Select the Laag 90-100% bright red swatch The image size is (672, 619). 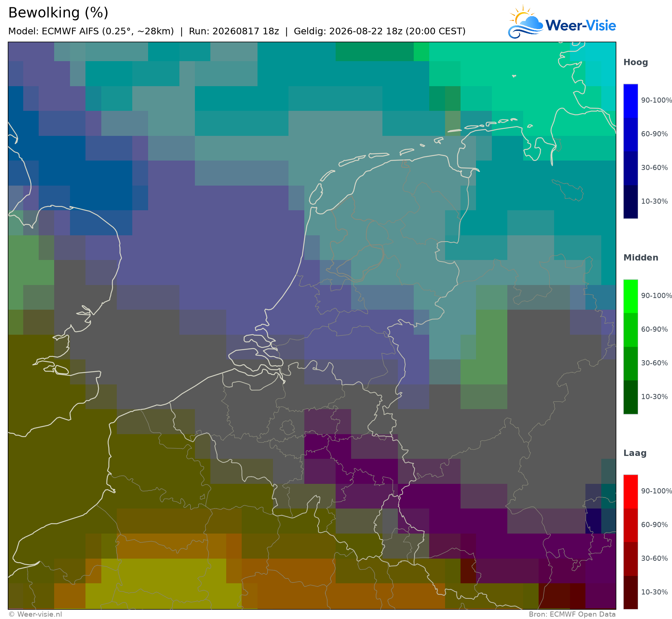point(630,492)
